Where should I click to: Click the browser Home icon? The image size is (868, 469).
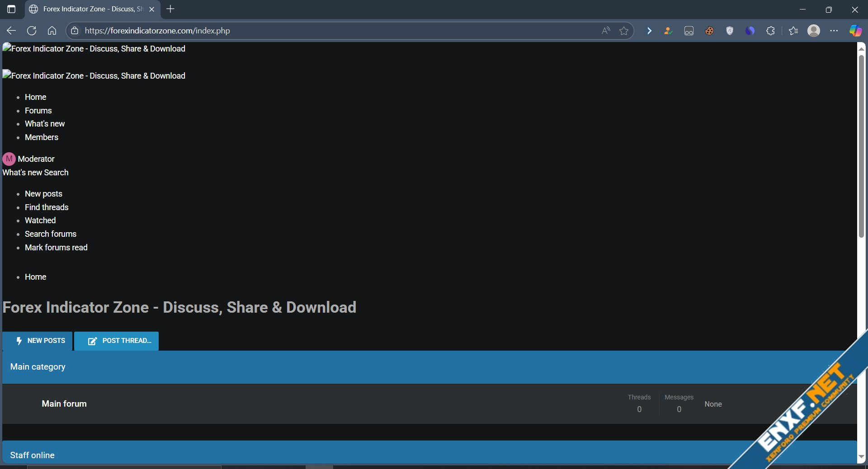pyautogui.click(x=52, y=31)
